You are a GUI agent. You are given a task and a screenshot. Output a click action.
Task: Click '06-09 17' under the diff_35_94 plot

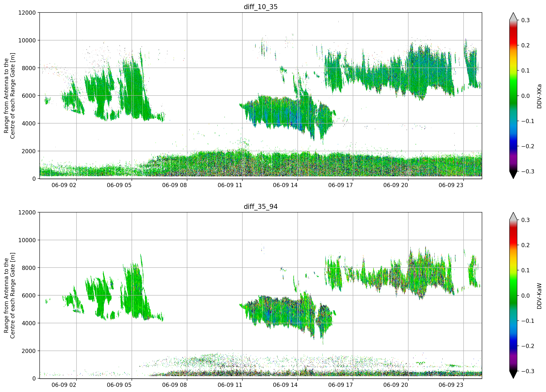(341, 385)
